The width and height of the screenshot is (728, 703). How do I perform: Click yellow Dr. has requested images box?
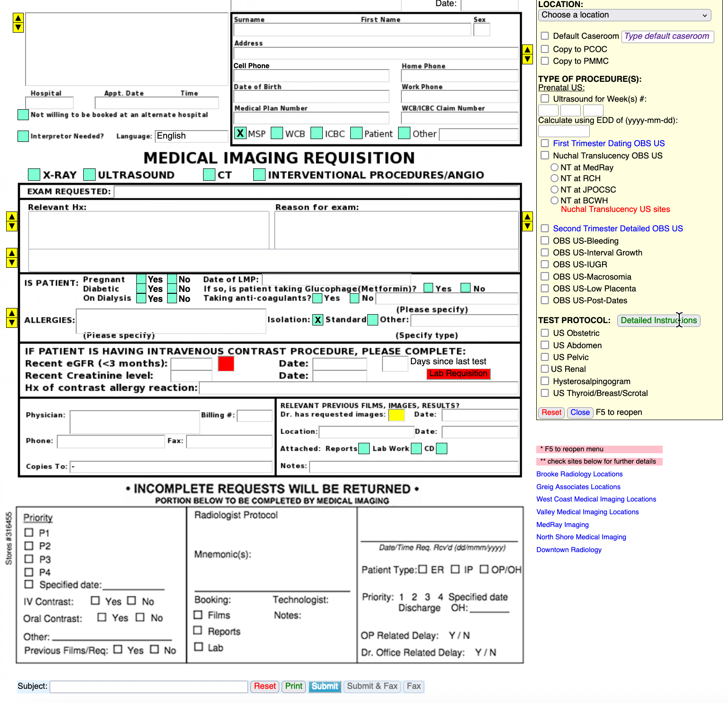396,415
